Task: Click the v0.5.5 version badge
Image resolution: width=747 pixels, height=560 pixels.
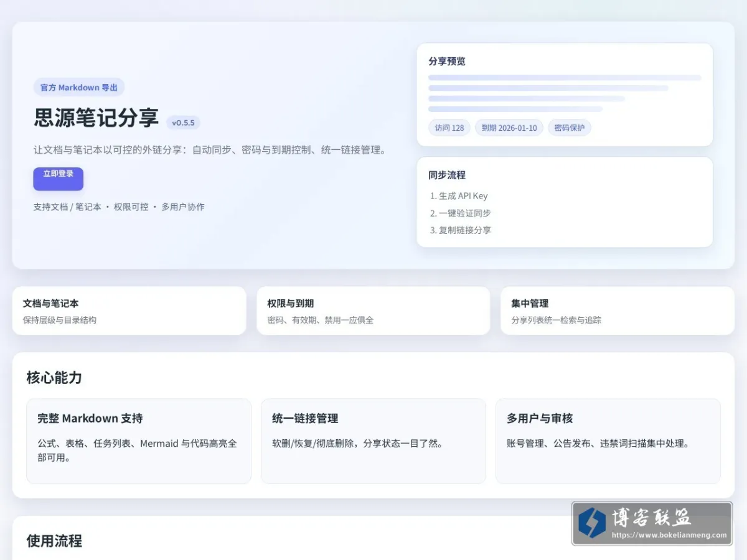Action: pyautogui.click(x=183, y=123)
